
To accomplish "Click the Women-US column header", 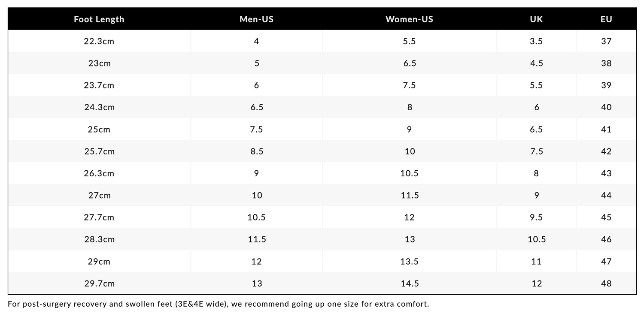I will tap(409, 19).
